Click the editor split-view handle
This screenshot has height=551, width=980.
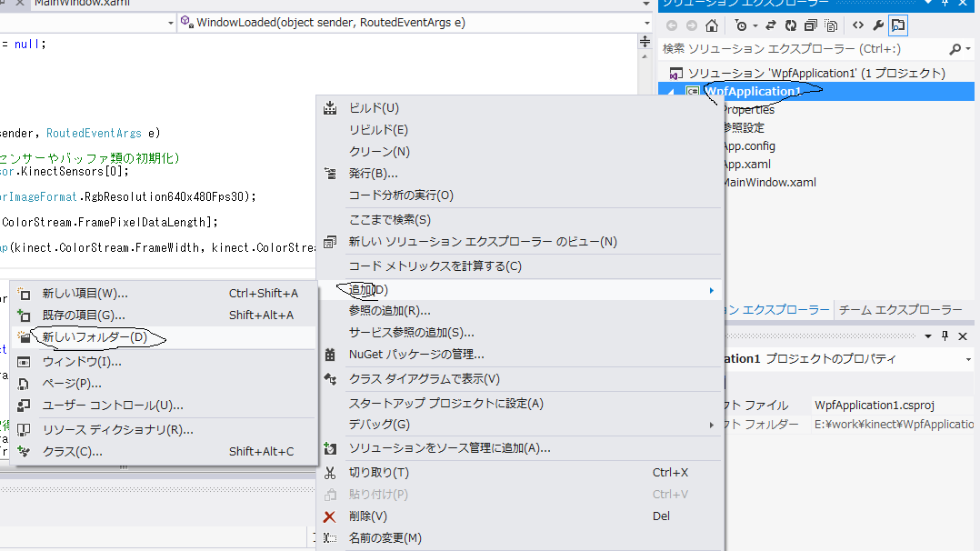(645, 42)
